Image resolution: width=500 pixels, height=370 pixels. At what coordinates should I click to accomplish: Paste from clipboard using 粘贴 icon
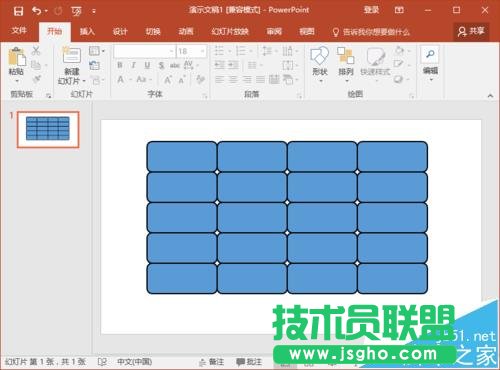click(x=16, y=56)
